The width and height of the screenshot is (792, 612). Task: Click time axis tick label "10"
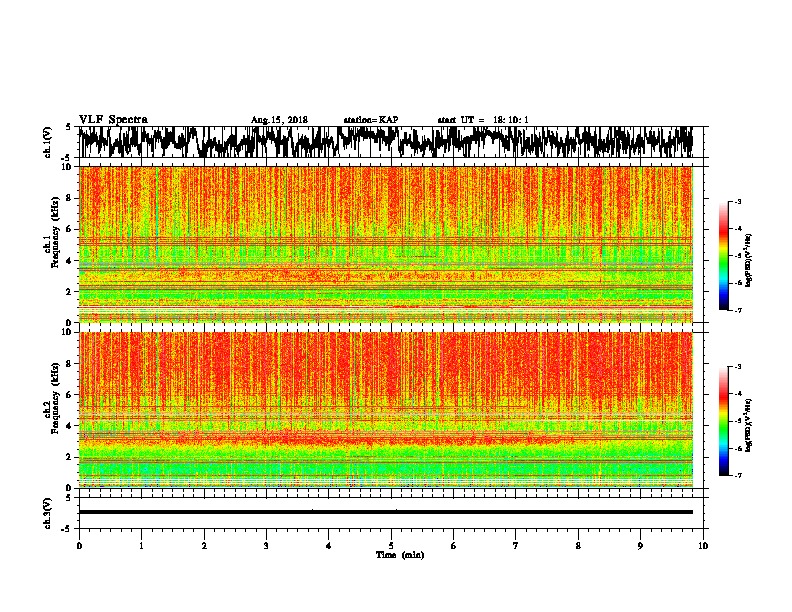(x=703, y=546)
